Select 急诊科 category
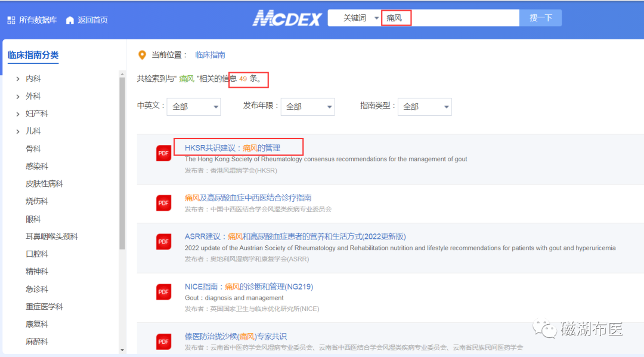 tap(37, 289)
